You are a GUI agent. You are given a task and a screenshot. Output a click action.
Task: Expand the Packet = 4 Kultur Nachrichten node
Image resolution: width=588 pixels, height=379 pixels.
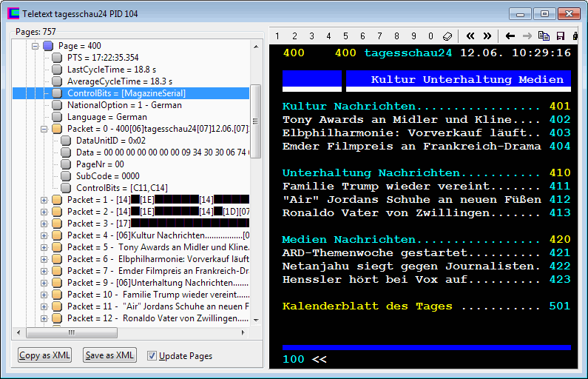pos(44,235)
